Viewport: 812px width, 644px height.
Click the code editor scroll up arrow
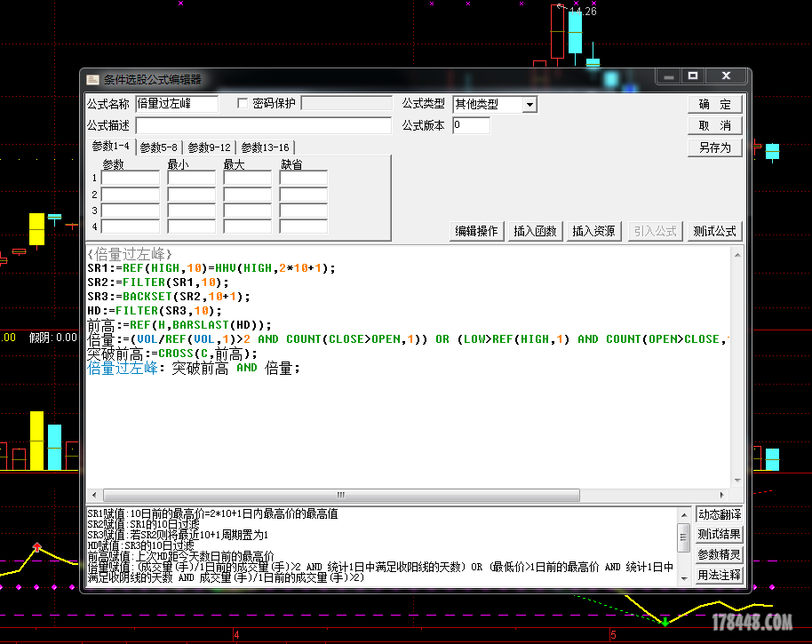(737, 255)
